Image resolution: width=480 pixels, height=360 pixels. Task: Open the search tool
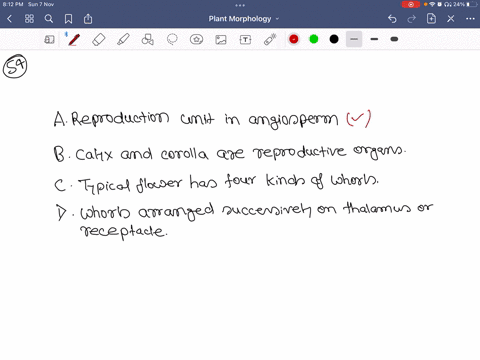(x=49, y=19)
